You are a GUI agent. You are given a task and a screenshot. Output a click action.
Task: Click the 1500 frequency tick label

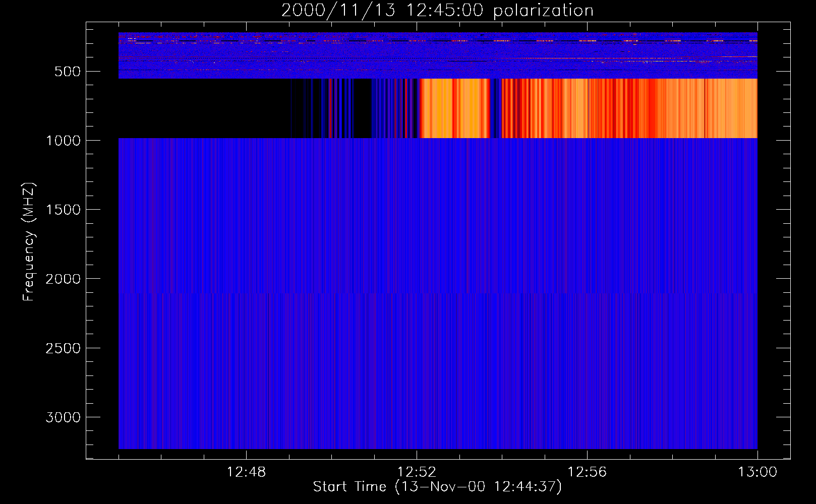click(x=63, y=210)
